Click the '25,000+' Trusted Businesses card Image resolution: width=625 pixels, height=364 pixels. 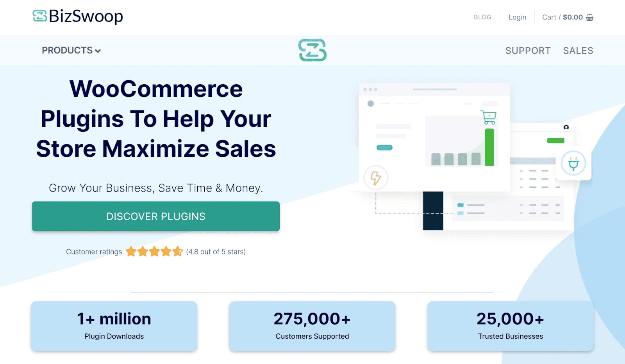click(x=511, y=326)
